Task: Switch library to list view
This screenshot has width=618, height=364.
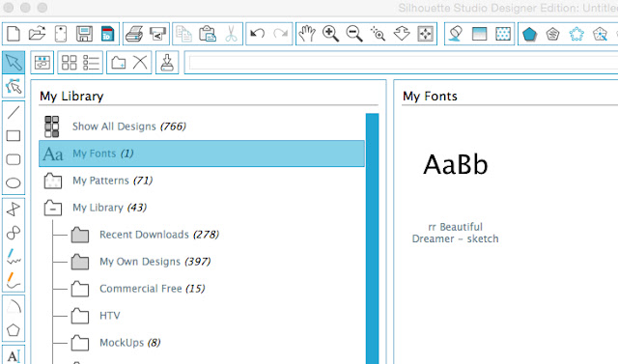Action: coord(91,62)
